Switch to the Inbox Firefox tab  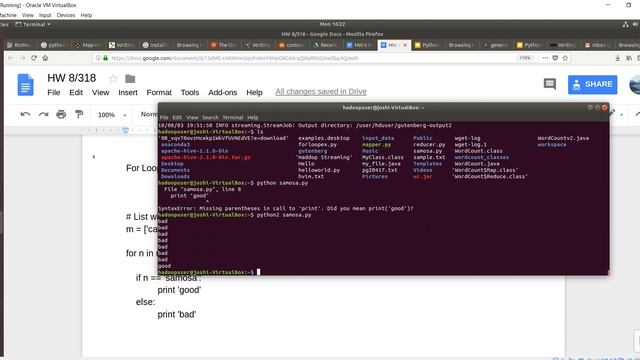(598, 45)
